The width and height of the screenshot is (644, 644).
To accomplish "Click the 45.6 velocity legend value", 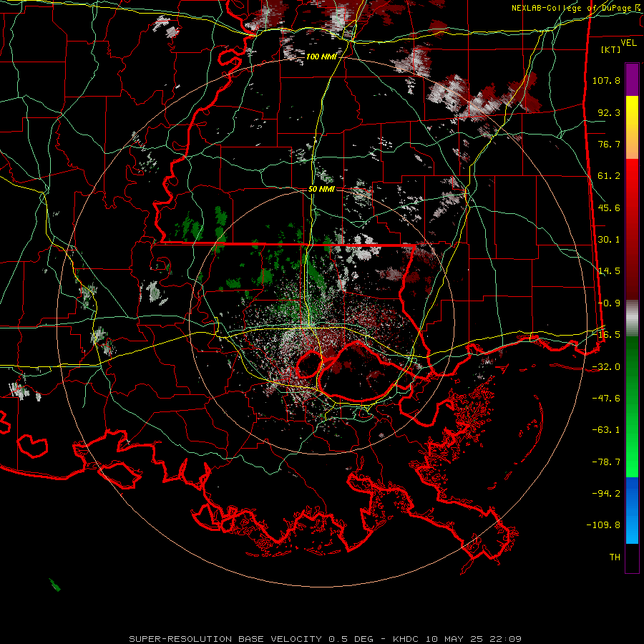I will point(609,208).
